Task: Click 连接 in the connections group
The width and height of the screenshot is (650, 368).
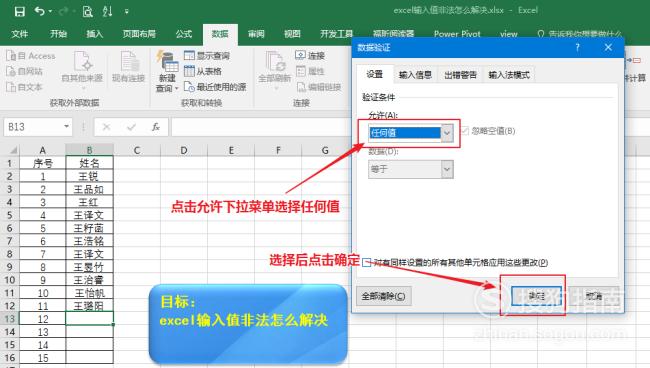Action: pos(310,56)
